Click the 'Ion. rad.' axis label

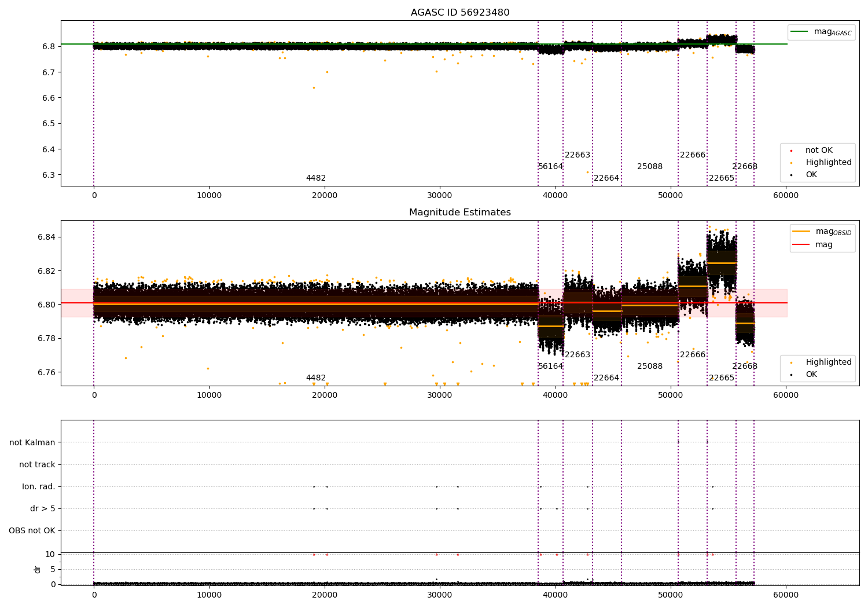39,487
